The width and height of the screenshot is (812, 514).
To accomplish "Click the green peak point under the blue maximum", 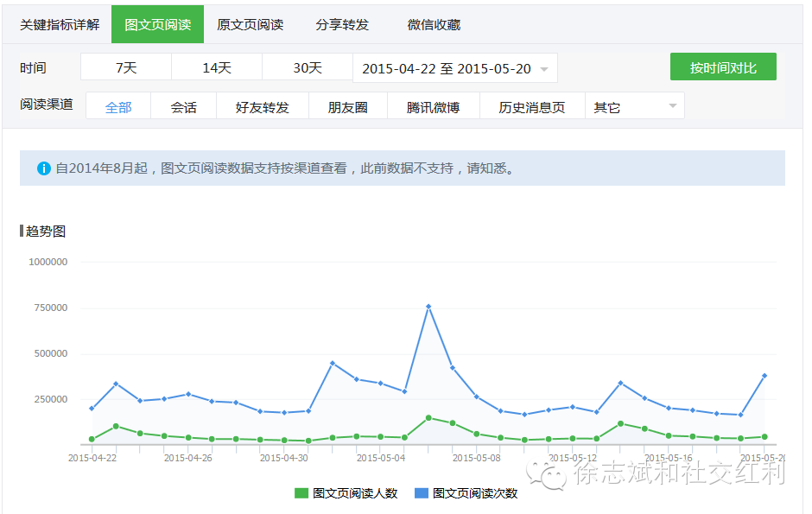I will pos(428,418).
